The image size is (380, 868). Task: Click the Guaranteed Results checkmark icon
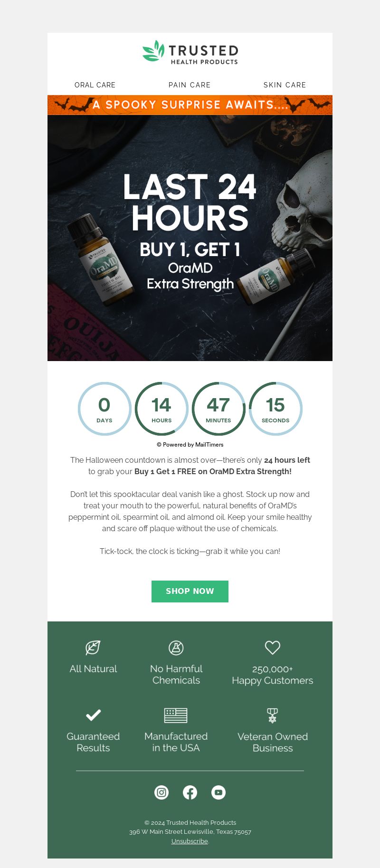coord(93,715)
